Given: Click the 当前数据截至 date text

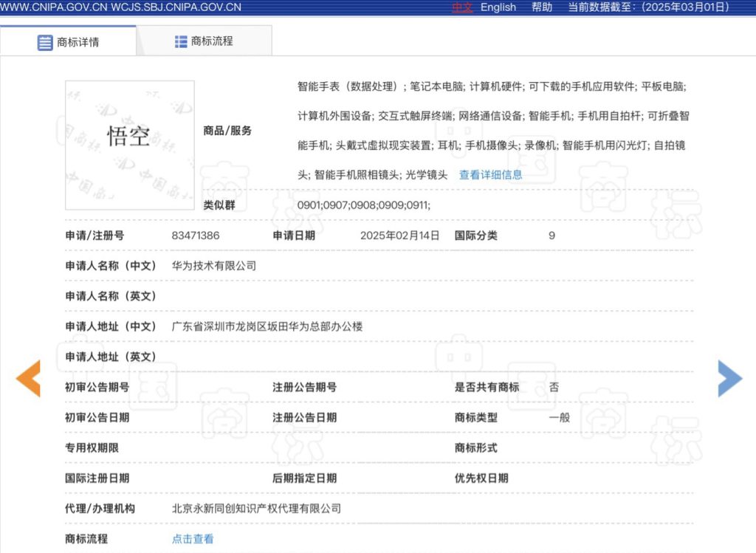Looking at the screenshot, I should tap(648, 7).
